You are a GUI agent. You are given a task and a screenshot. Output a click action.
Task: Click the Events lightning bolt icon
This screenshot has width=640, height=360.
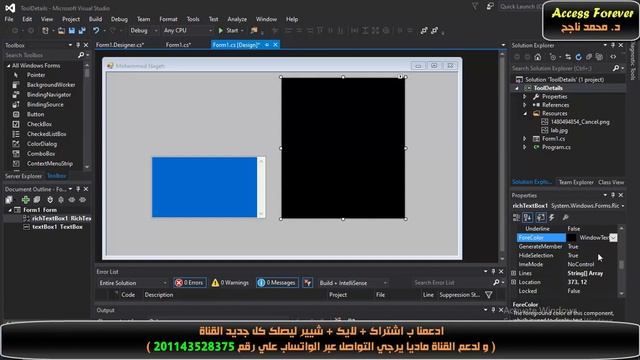click(552, 218)
